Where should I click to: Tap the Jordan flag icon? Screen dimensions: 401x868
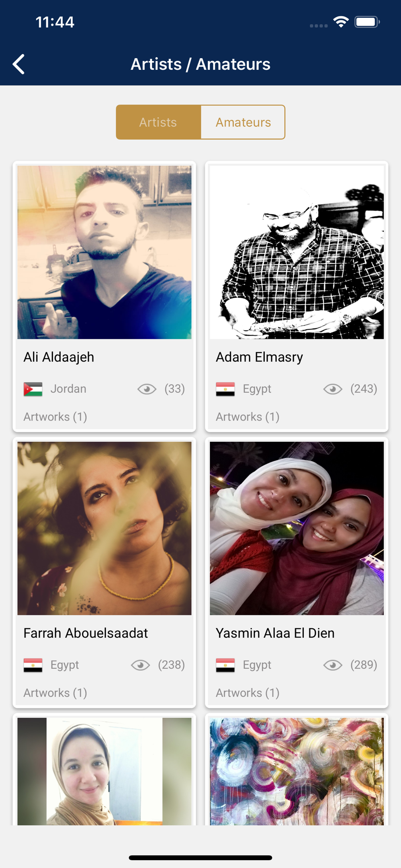tap(33, 389)
